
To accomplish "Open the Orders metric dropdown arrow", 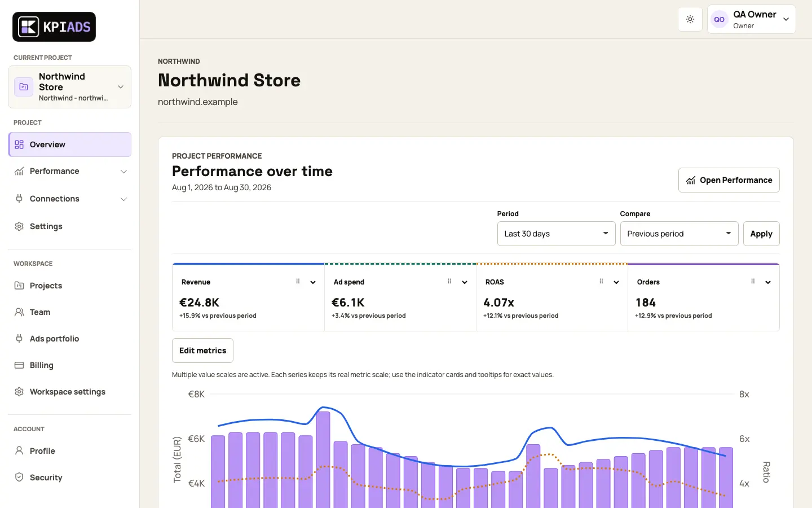I will [768, 282].
